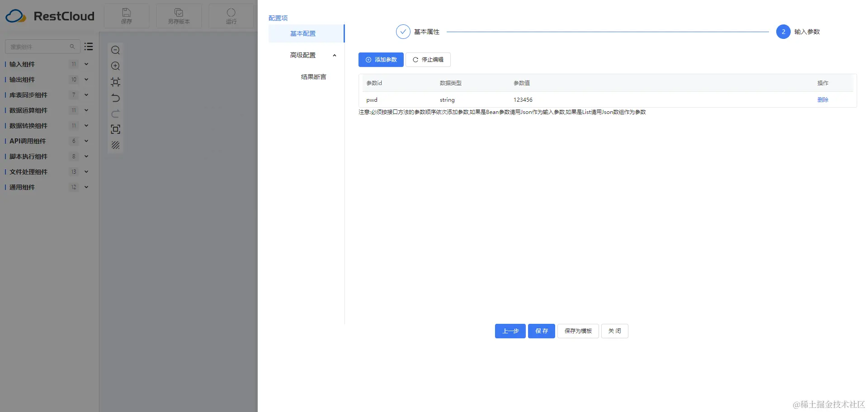Click the 参数值 column header
868x412 pixels.
coord(522,83)
